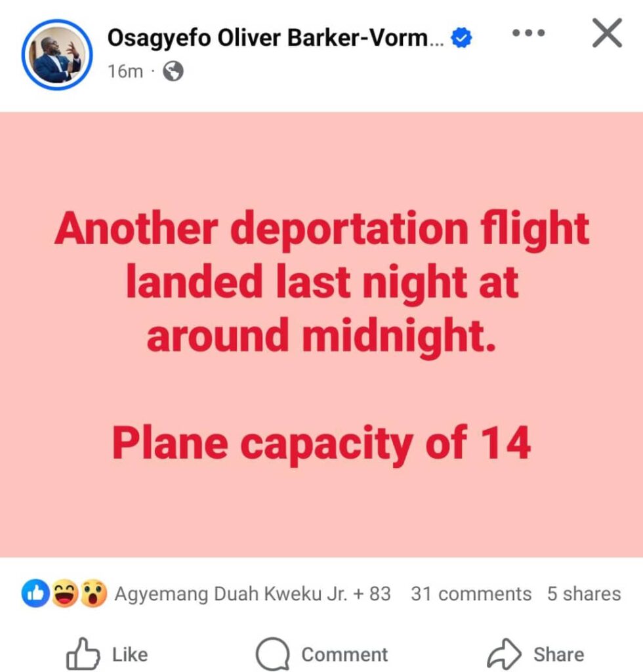
Task: Open the 31 comments link
Action: click(x=470, y=594)
